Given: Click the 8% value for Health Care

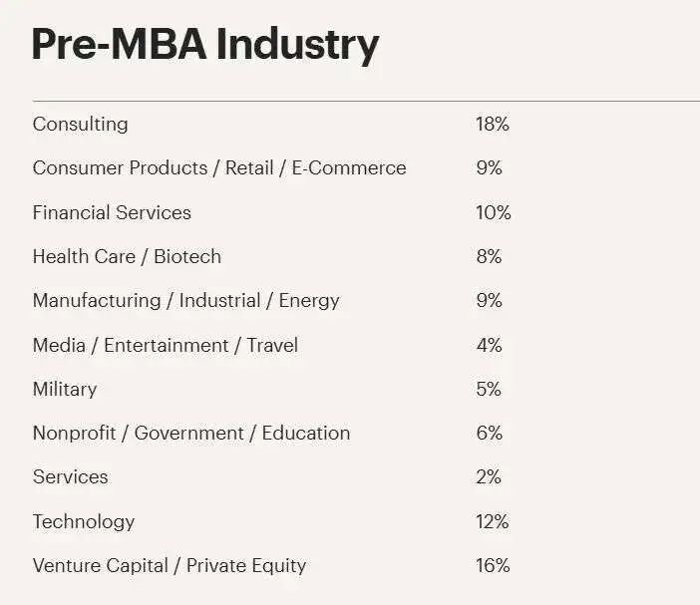Looking at the screenshot, I should [489, 256].
